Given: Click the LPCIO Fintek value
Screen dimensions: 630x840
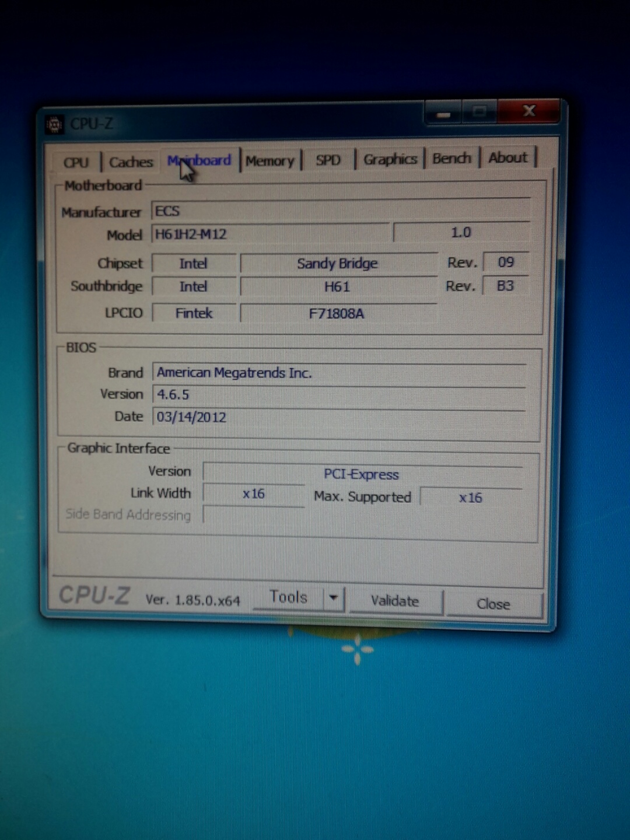Looking at the screenshot, I should click(194, 313).
